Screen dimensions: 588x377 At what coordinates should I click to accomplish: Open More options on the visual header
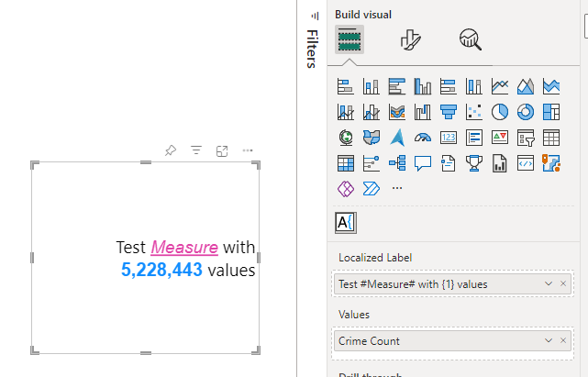248,150
